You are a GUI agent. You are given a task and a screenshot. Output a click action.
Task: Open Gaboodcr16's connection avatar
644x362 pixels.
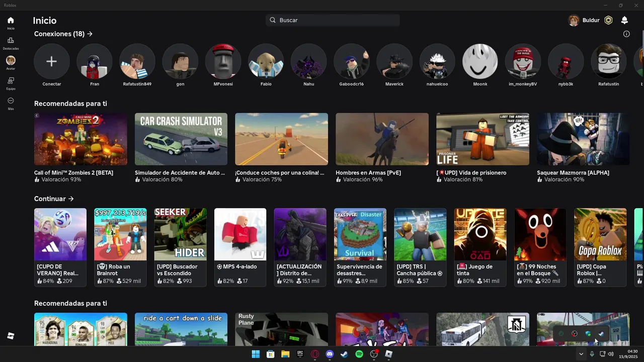pyautogui.click(x=352, y=61)
